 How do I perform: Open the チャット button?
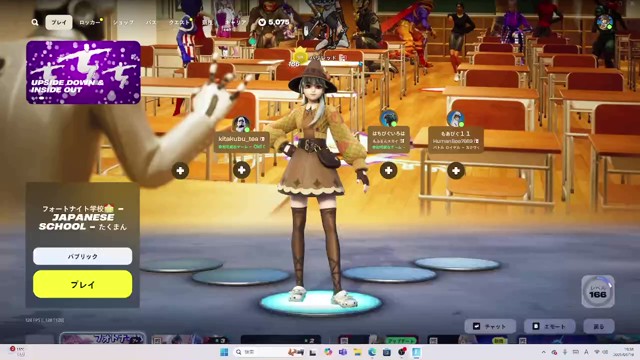point(490,326)
